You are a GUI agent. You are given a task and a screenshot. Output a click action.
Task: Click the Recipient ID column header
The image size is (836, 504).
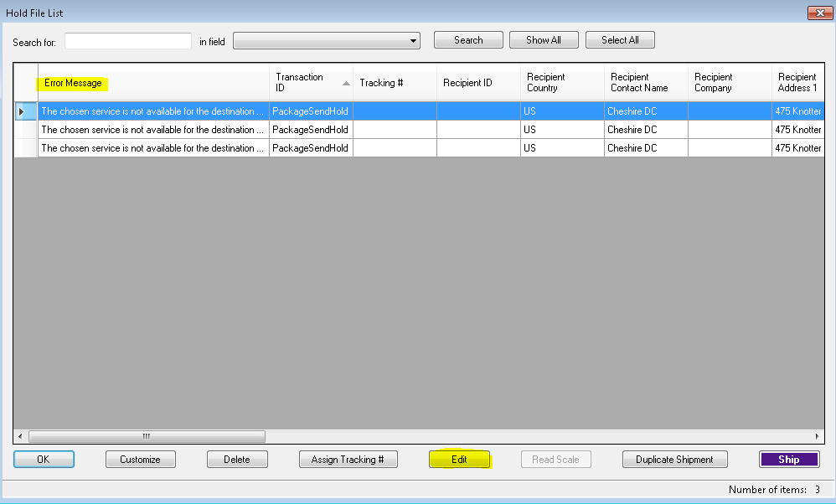coord(478,83)
